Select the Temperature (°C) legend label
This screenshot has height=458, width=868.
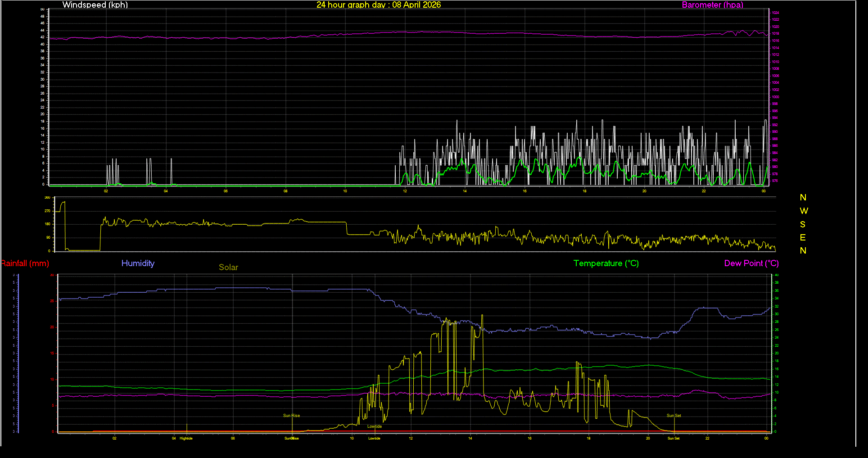606,263
